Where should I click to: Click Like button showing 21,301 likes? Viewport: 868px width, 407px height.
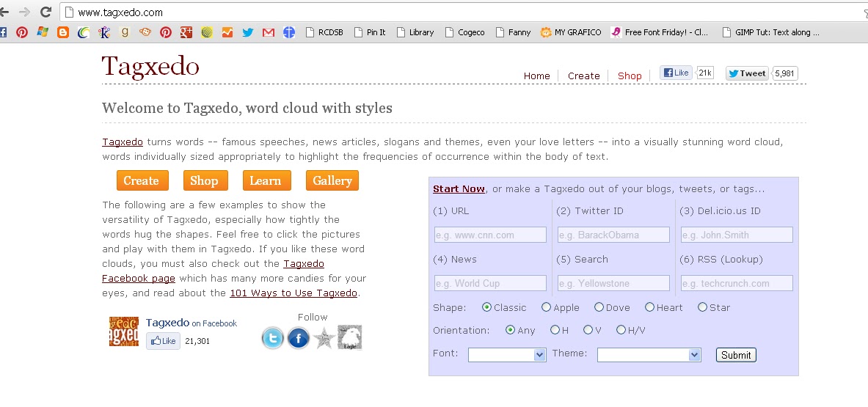(164, 341)
